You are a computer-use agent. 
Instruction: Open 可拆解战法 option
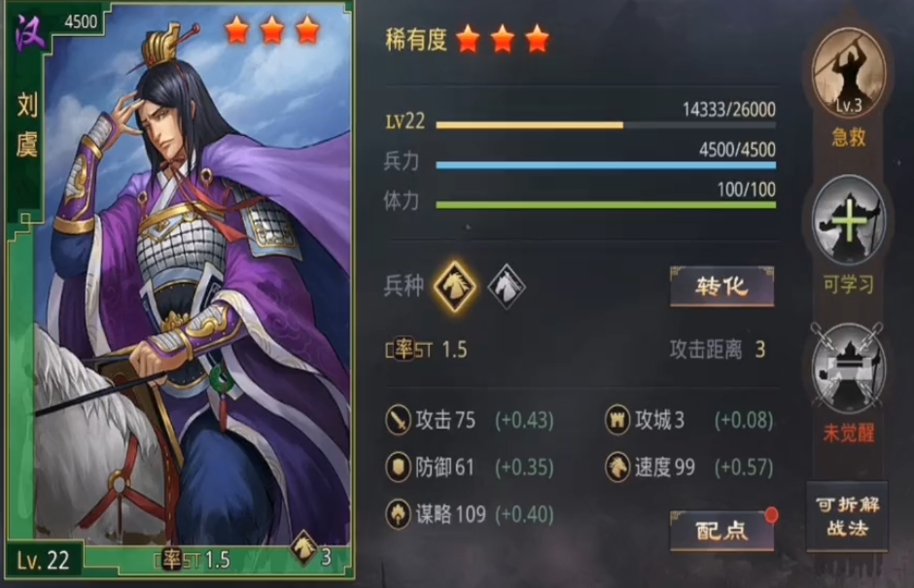click(x=847, y=516)
